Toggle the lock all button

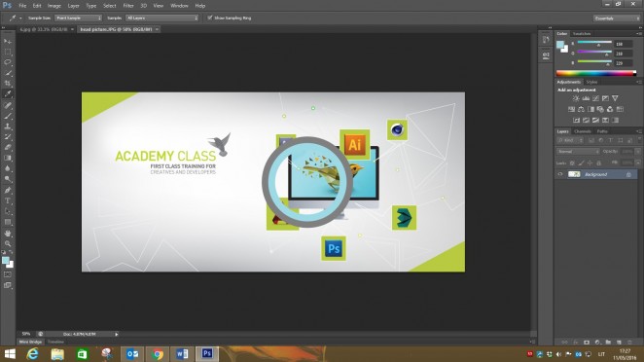(599, 163)
